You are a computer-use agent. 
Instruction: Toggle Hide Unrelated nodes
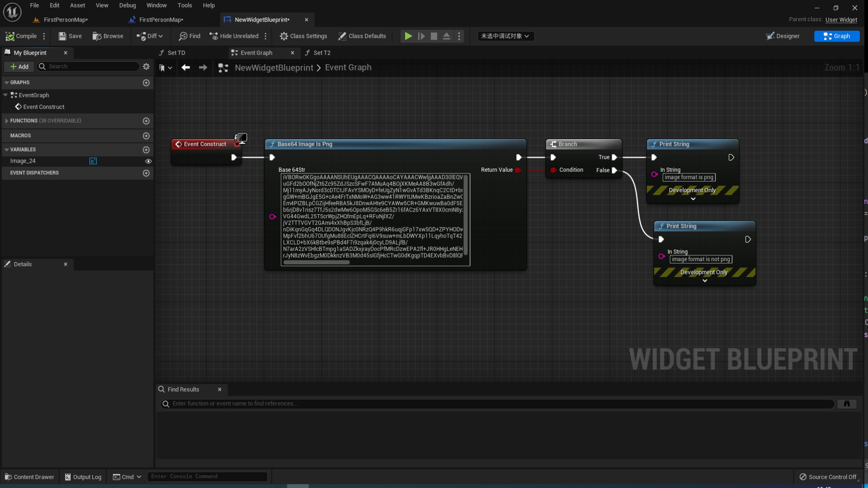(x=234, y=36)
